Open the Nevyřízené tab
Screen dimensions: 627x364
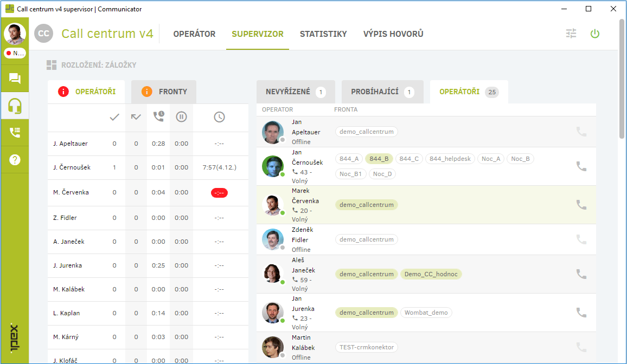pyautogui.click(x=296, y=92)
